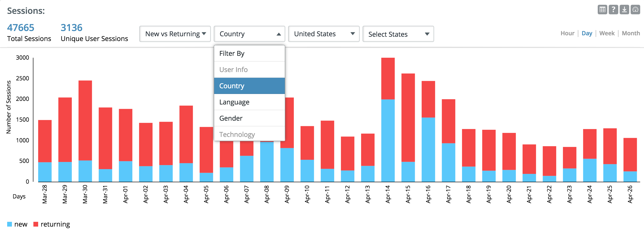
Task: Switch to Week granularity
Action: 607,33
